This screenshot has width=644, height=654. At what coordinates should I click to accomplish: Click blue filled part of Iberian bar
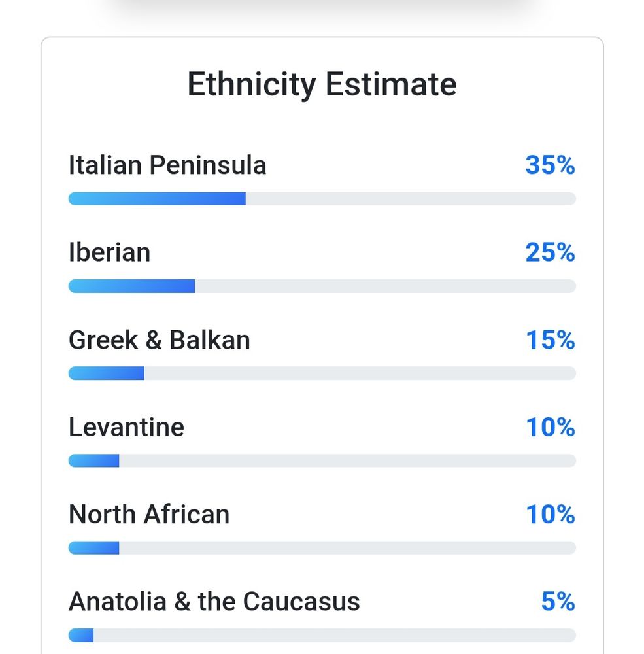point(131,286)
